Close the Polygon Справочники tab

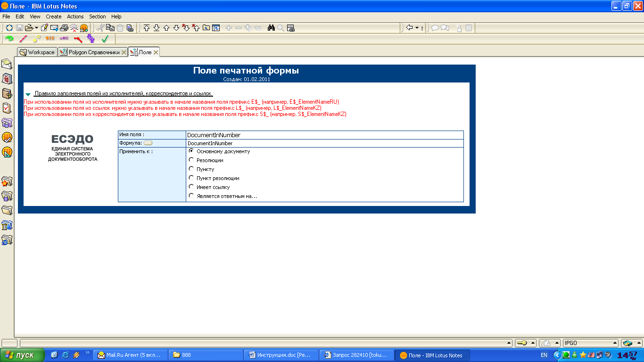click(124, 52)
